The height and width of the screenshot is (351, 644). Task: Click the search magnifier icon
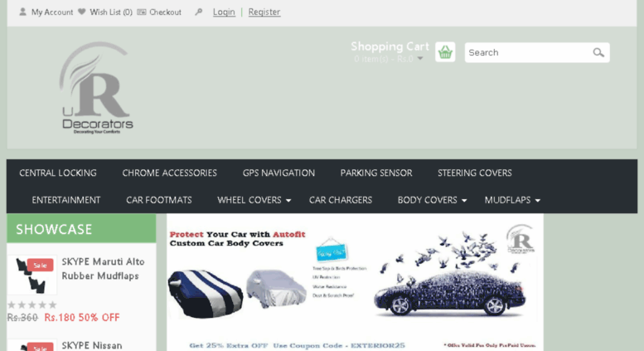click(598, 52)
